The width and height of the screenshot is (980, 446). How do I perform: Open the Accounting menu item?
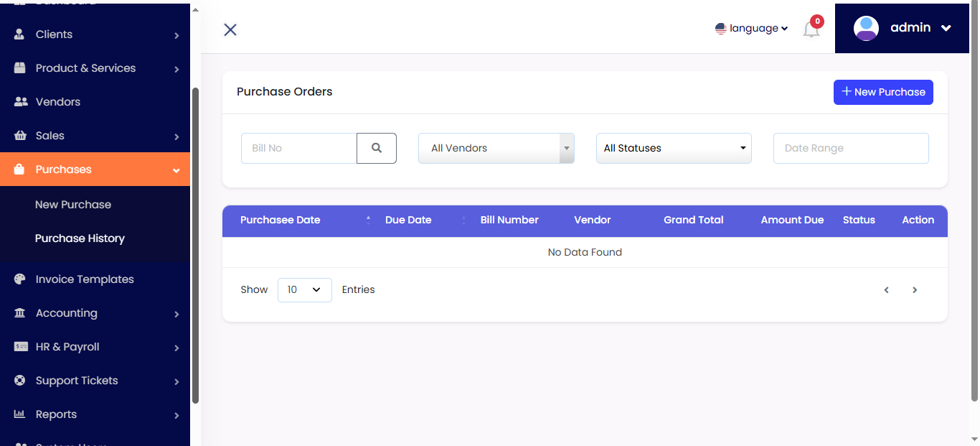(x=95, y=313)
